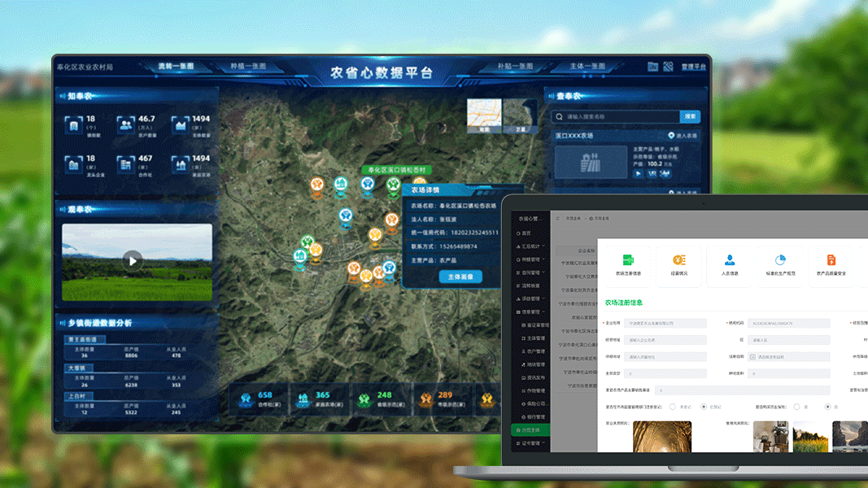The height and width of the screenshot is (488, 868).
Task: Click the 龙头企业 icon in 知奉农 panel
Action: coord(73,164)
